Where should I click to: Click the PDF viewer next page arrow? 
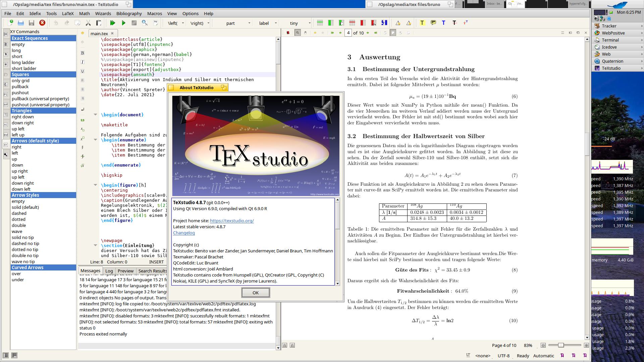click(x=368, y=33)
